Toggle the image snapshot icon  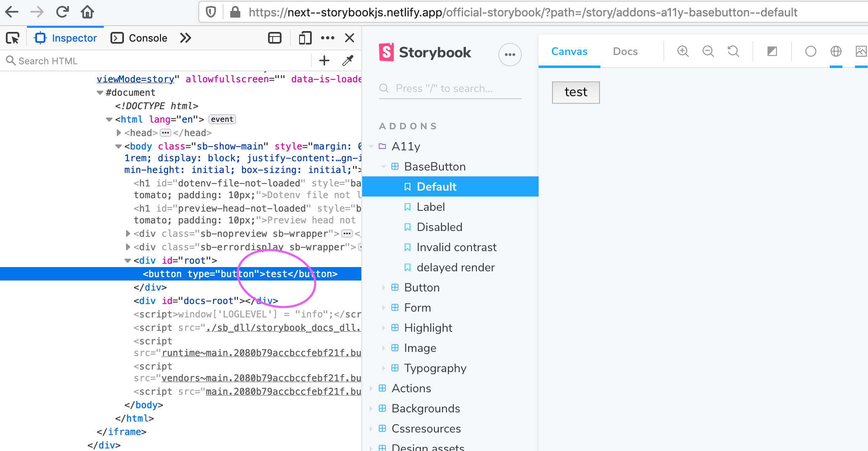(862, 51)
